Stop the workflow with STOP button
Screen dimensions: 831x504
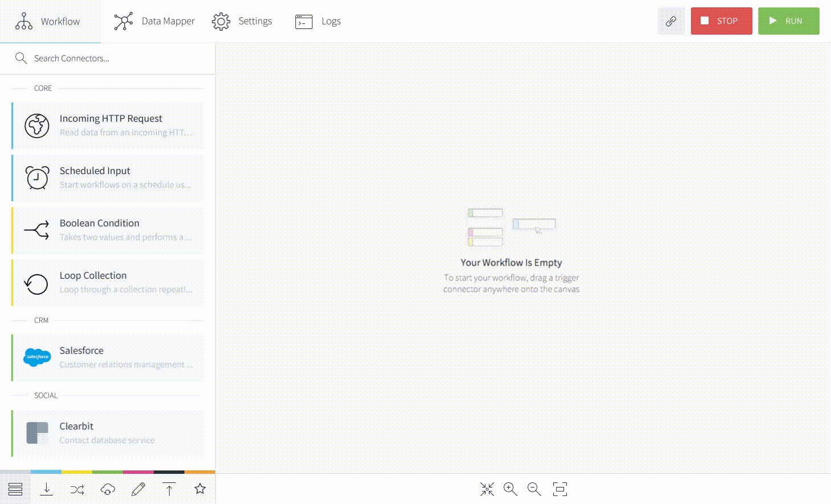pos(721,21)
